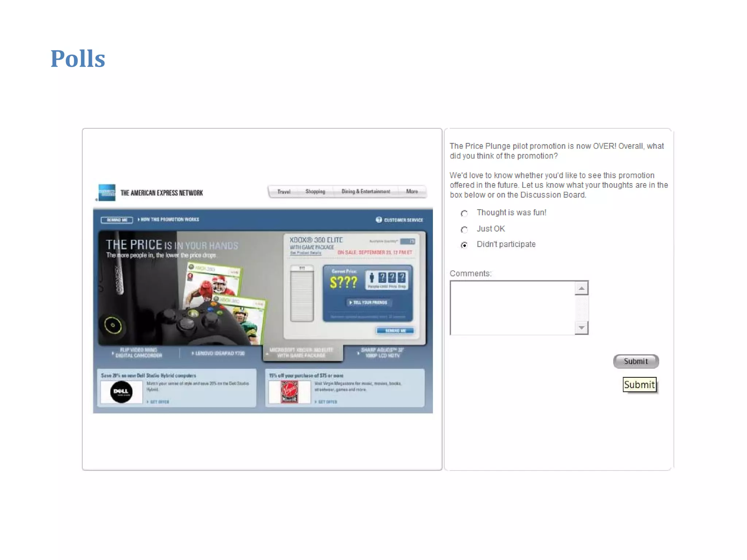Click the Customer Service help icon
Viewport: 747px width, 560px height.
(379, 219)
